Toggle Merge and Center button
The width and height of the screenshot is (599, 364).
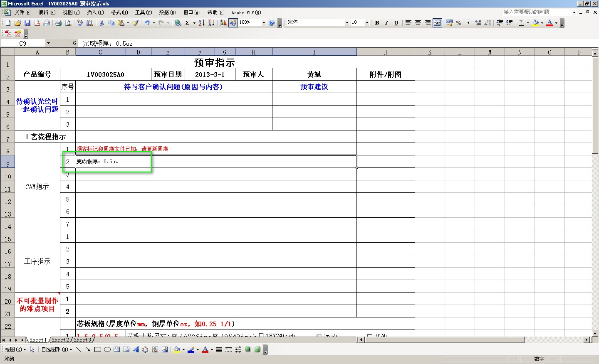(437, 23)
